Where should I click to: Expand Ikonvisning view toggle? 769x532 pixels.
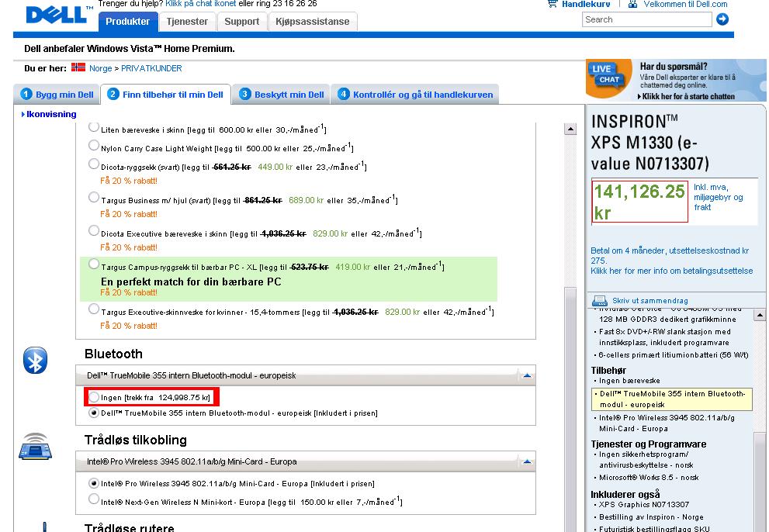(49, 114)
